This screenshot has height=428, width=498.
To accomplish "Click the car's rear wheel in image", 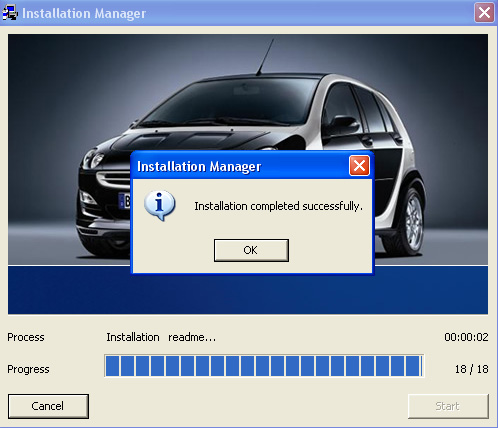I will 409,222.
